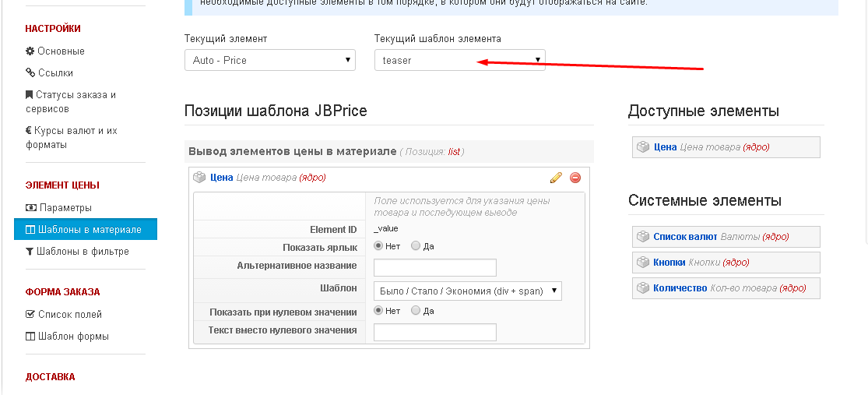
Task: Click the pencil edit icon for Цена element
Action: pyautogui.click(x=555, y=178)
